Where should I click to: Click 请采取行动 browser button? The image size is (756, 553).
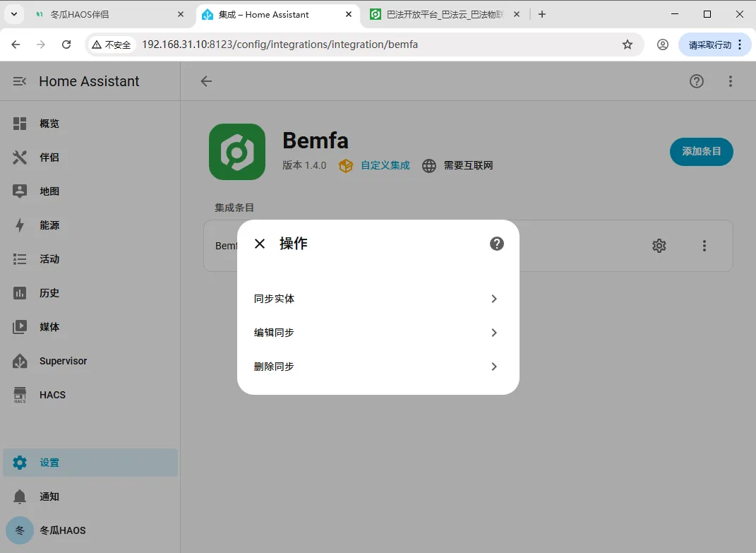(x=714, y=44)
